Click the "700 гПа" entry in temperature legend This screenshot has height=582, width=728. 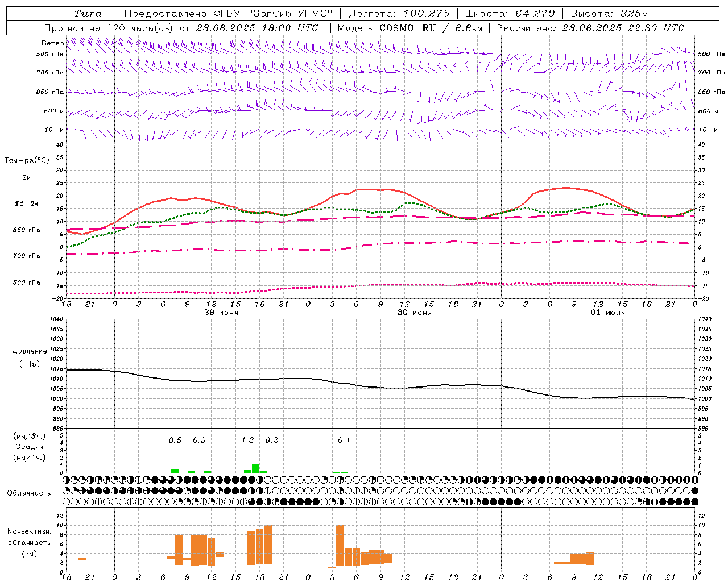(x=27, y=256)
